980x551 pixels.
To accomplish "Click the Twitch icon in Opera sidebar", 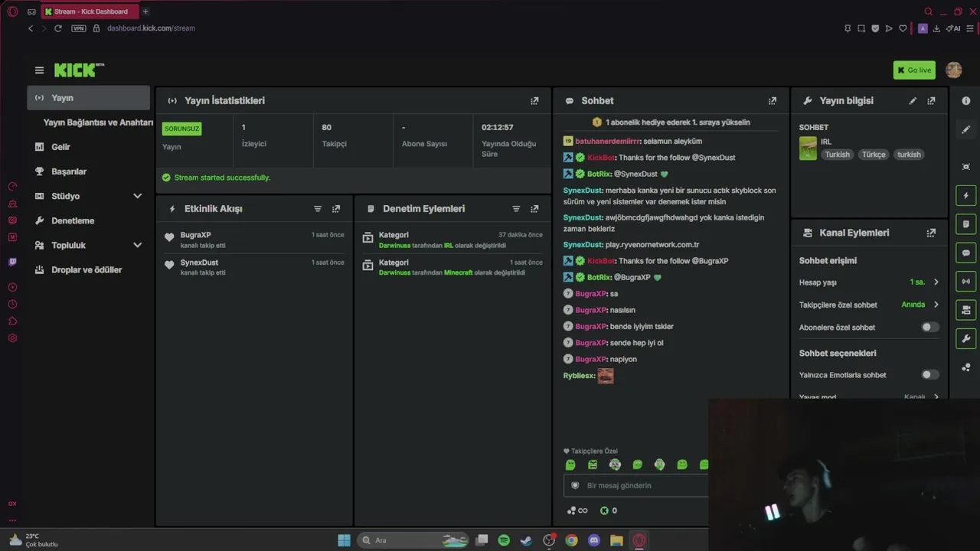I will pyautogui.click(x=12, y=262).
